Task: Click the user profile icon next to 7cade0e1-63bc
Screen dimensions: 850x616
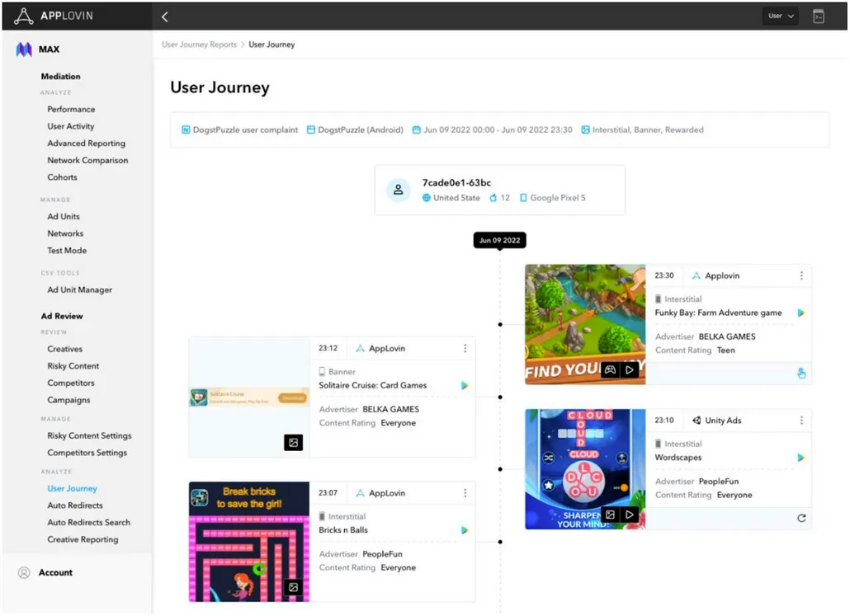Action: click(399, 190)
